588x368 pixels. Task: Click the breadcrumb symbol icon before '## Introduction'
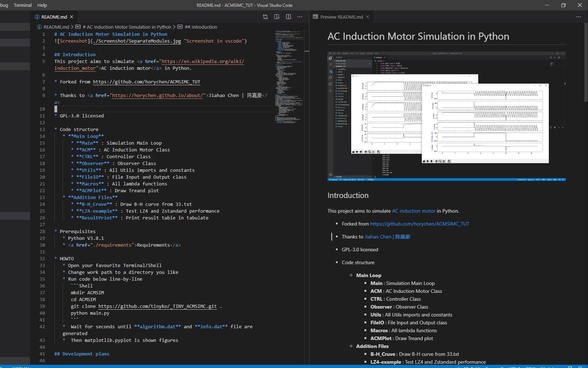(x=180, y=27)
